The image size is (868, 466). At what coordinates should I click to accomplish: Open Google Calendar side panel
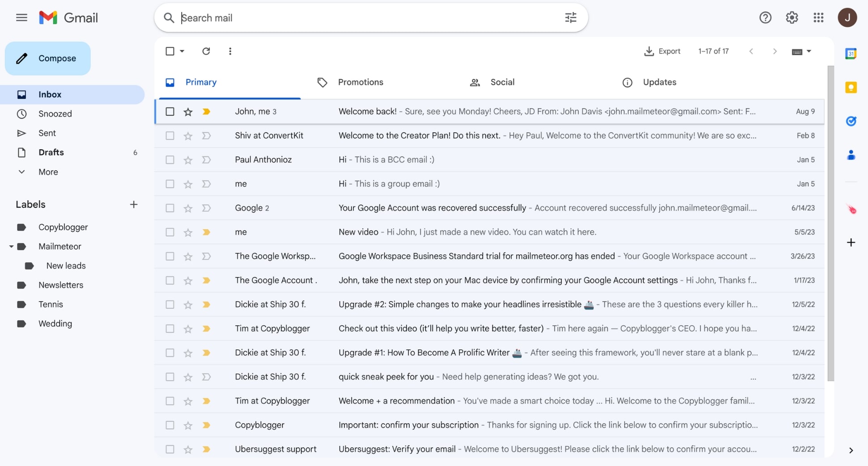pos(851,54)
